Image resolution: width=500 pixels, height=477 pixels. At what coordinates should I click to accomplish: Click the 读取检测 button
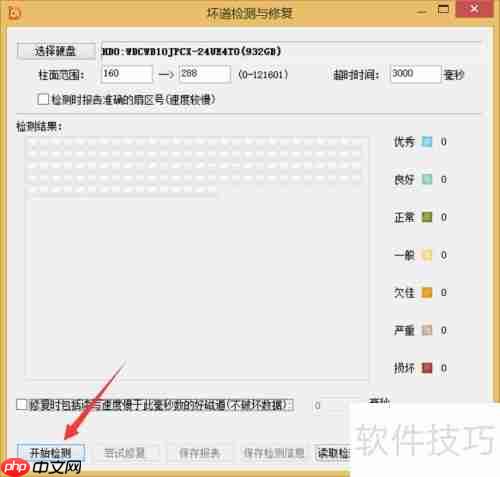coord(333,453)
